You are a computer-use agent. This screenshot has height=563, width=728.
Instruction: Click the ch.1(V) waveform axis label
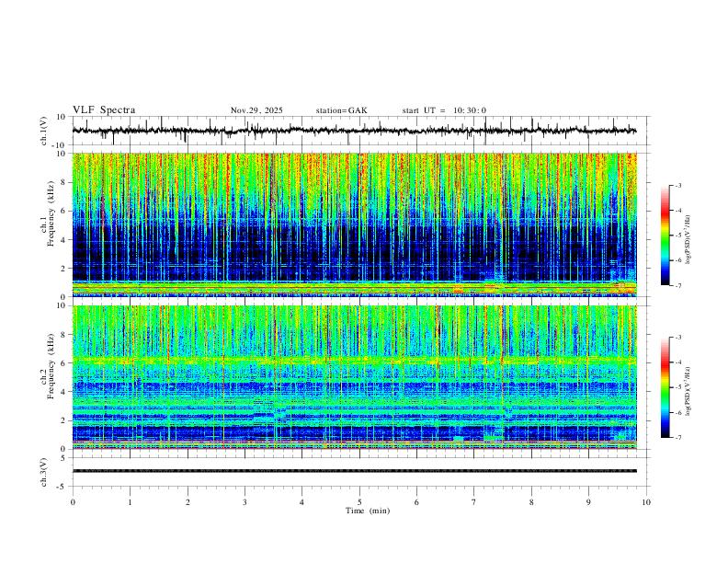click(44, 131)
